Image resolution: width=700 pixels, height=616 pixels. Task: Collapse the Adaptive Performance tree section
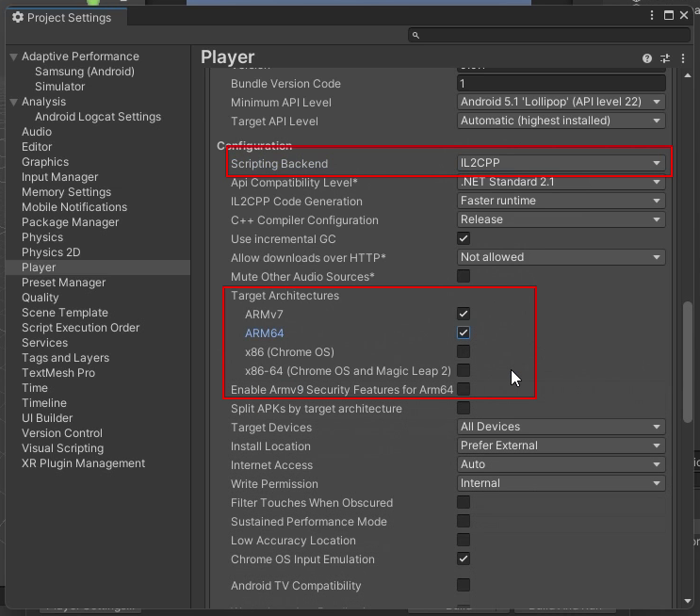click(x=13, y=57)
